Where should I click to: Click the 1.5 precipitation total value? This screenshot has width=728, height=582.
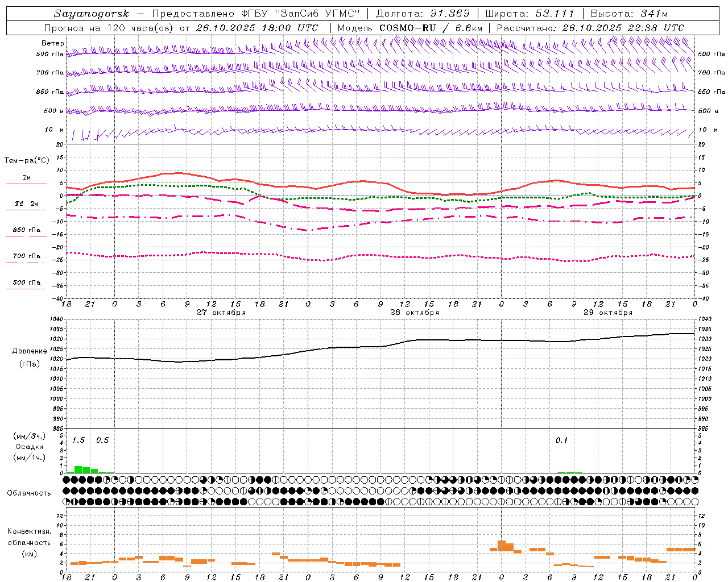click(78, 440)
